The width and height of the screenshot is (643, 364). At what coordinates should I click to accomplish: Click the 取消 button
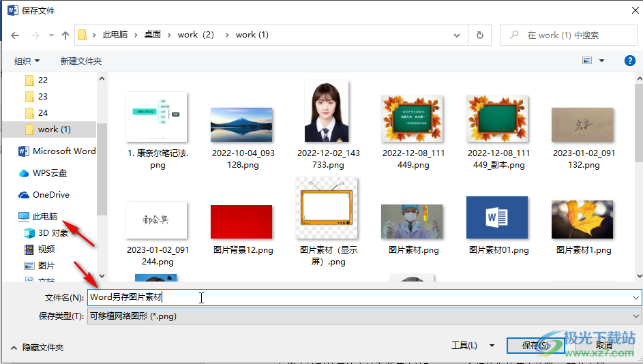[603, 346]
